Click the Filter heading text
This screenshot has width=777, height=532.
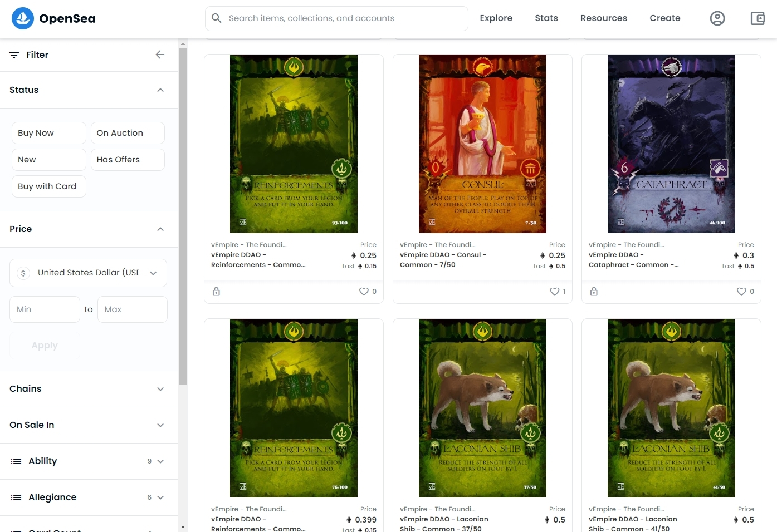click(37, 55)
